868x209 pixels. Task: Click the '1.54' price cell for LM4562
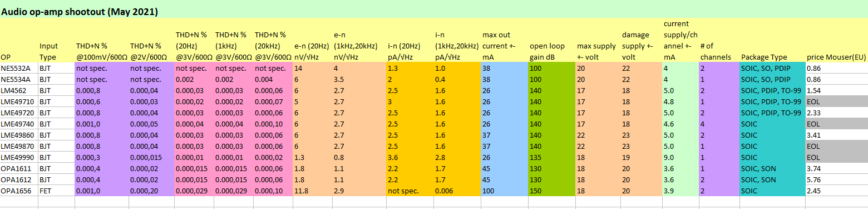tap(837, 90)
